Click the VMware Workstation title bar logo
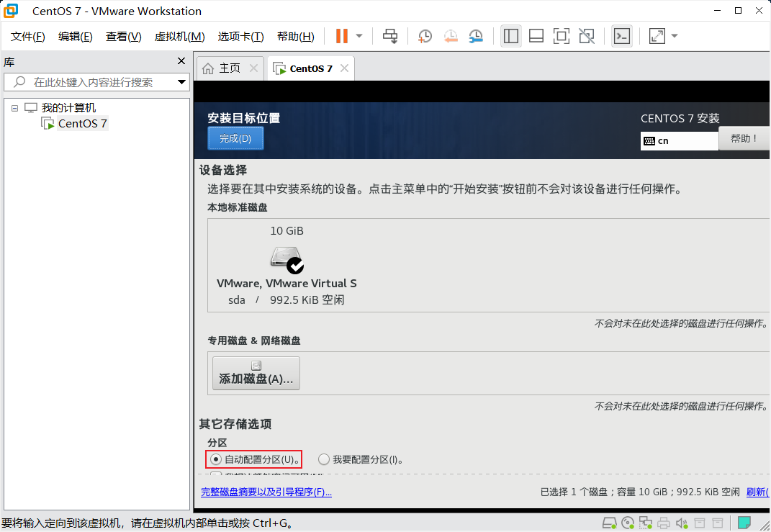This screenshot has height=532, width=771. [x=11, y=10]
